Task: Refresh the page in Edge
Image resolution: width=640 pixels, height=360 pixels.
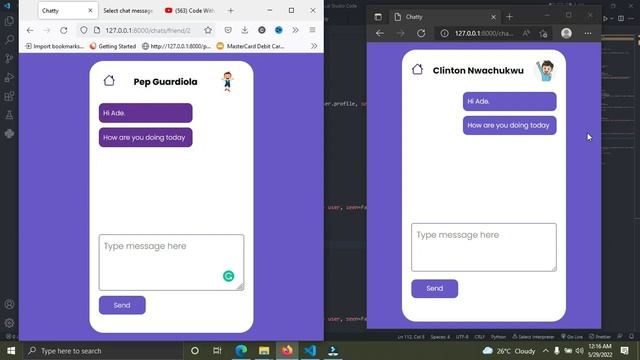Action: pyautogui.click(x=421, y=33)
